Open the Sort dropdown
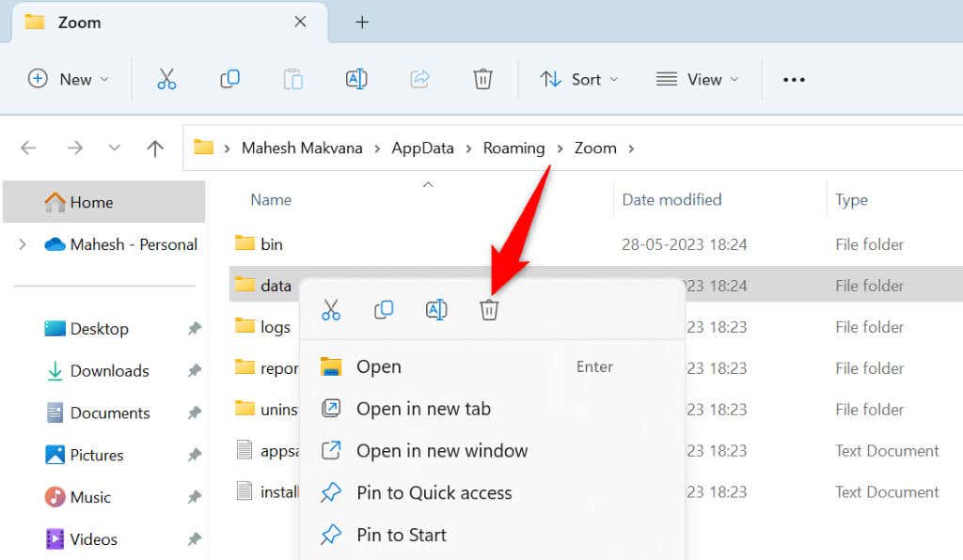963x560 pixels. pos(579,79)
